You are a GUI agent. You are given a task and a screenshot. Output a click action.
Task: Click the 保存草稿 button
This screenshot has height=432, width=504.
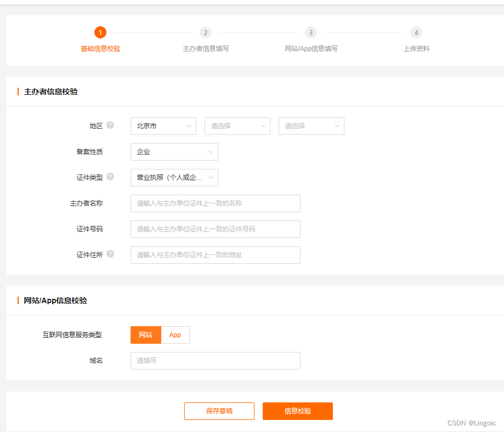(x=219, y=411)
